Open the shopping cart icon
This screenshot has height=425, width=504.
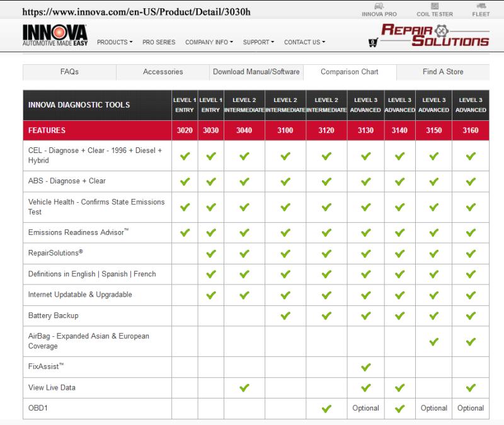click(372, 43)
